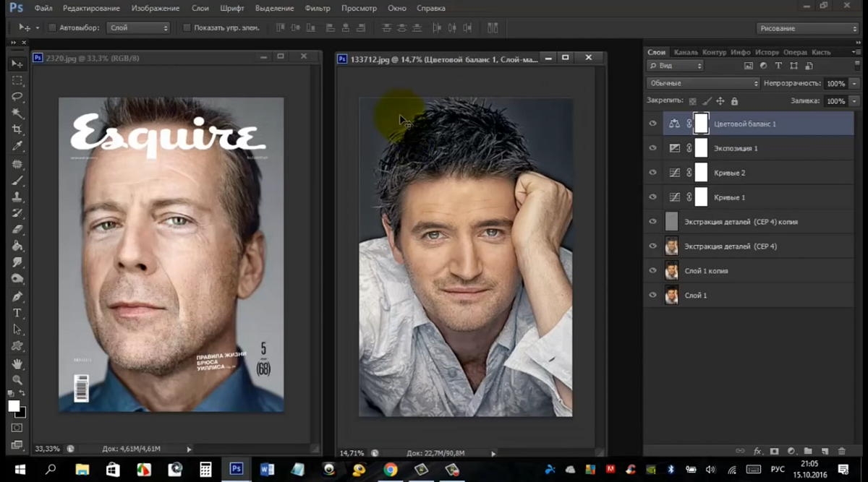Toggle visibility of Слой 1 layer
The width and height of the screenshot is (868, 482).
(653, 296)
